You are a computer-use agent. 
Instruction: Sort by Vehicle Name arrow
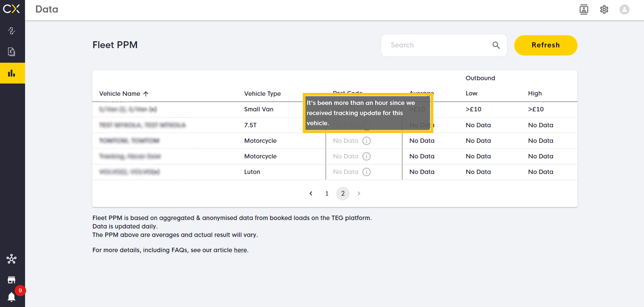pyautogui.click(x=146, y=94)
